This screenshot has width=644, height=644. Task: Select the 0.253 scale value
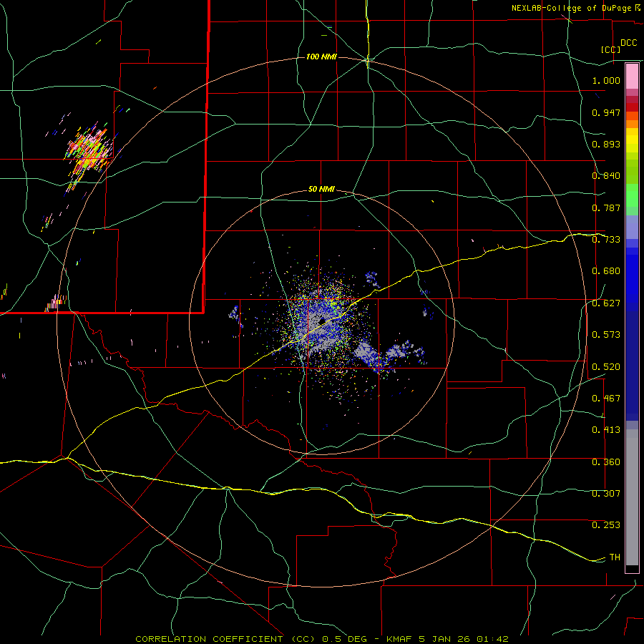606,525
